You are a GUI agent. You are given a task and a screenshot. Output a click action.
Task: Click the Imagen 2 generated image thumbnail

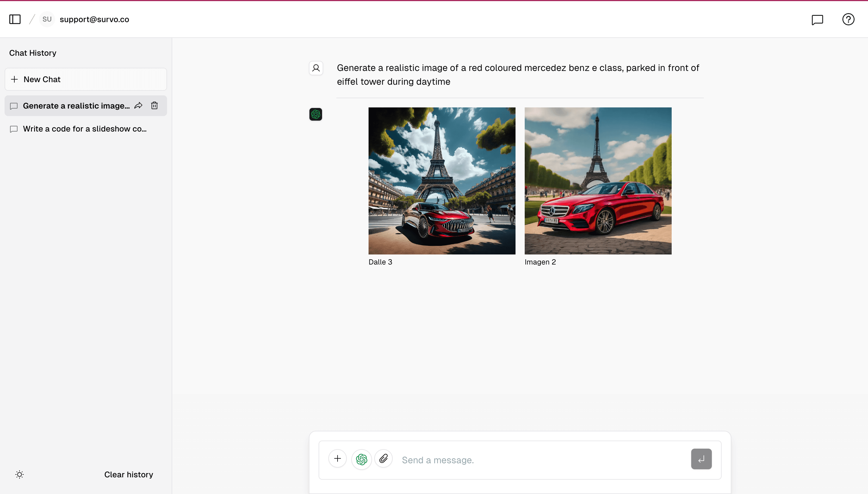[598, 181]
